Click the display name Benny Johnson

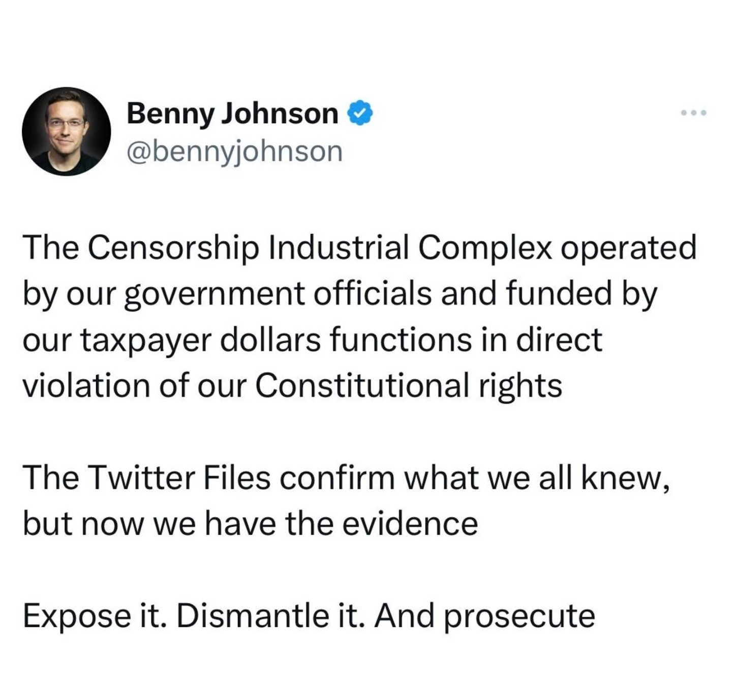(x=232, y=113)
